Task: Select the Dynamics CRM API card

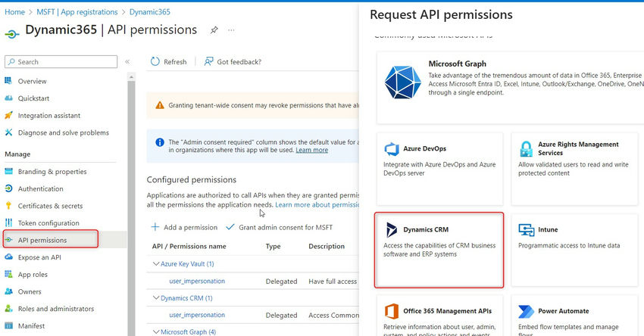Action: point(439,250)
